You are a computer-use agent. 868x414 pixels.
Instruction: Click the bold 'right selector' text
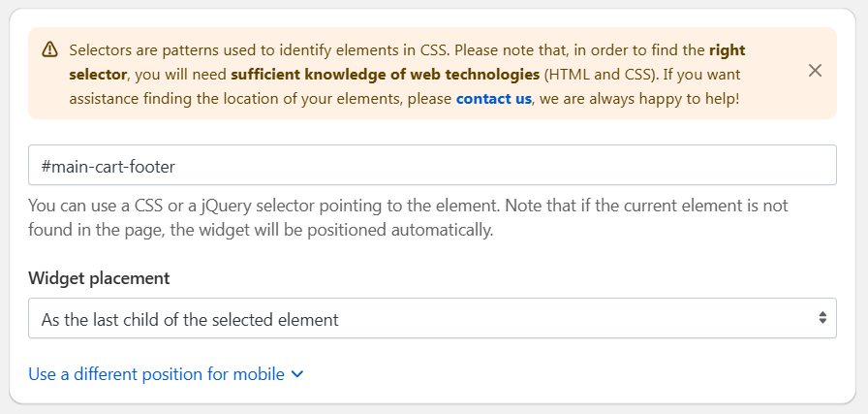408,62
